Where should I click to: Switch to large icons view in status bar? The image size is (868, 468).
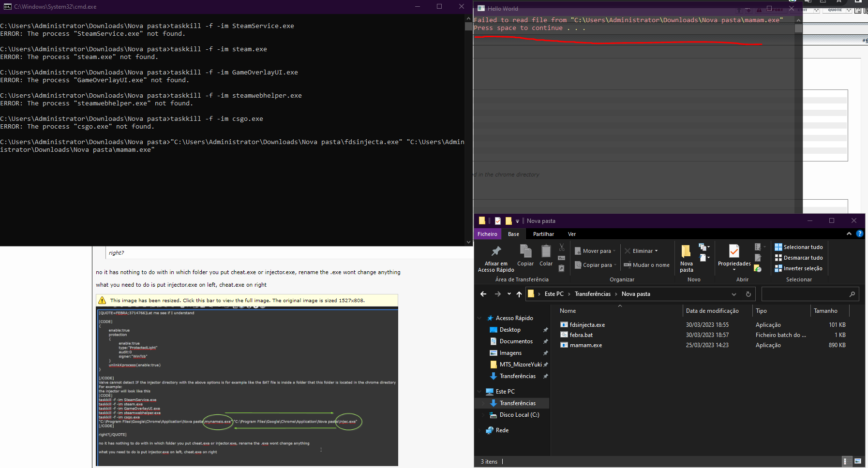858,461
